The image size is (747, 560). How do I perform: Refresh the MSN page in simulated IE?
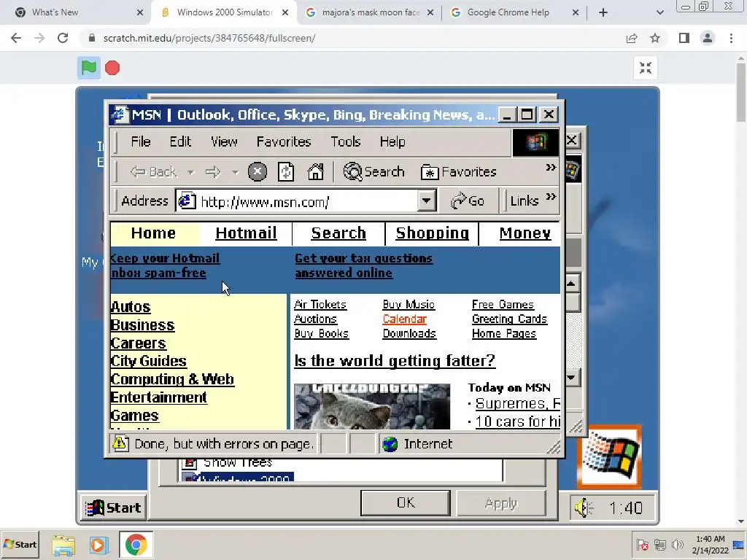286,172
